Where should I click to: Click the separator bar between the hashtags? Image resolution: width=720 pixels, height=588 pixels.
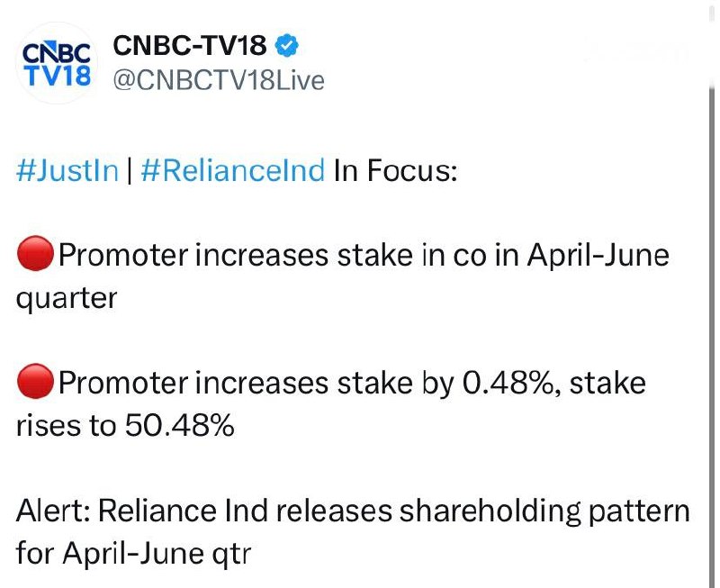click(130, 170)
